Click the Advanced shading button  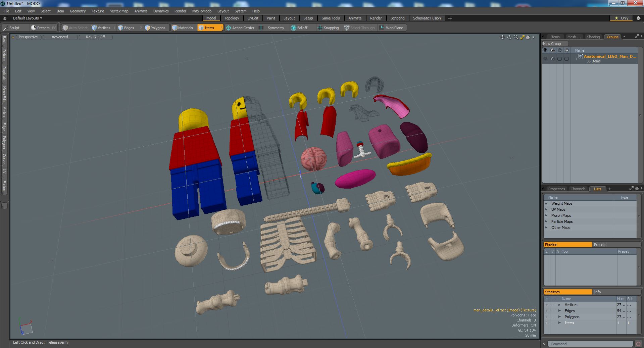tap(60, 37)
